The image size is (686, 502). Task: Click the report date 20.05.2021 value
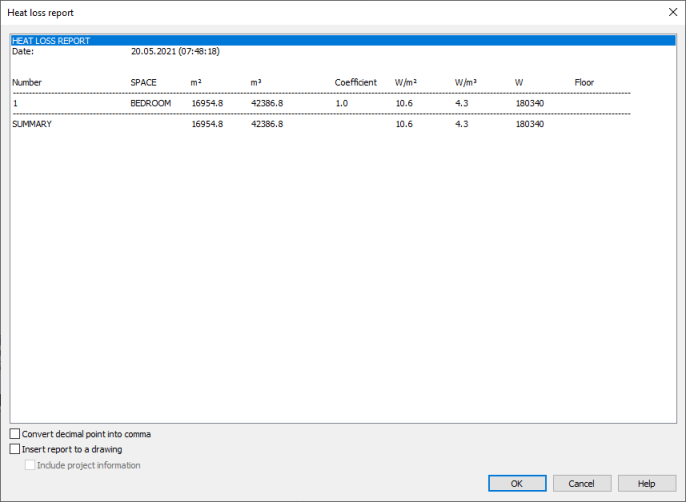175,51
